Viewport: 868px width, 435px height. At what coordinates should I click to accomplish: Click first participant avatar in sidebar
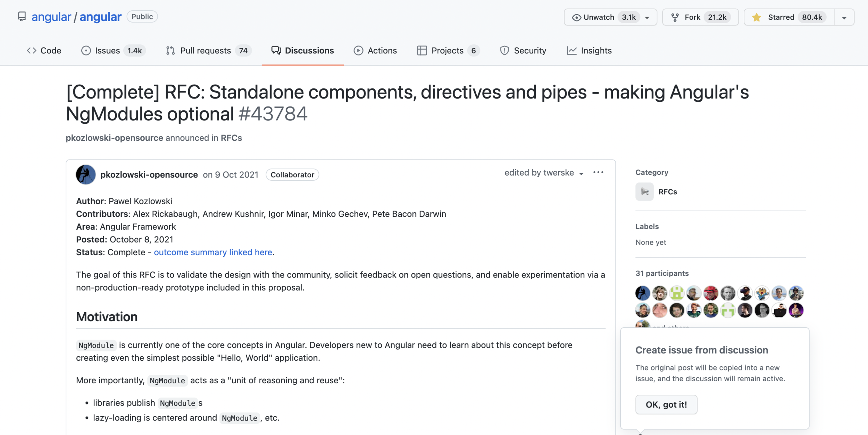pyautogui.click(x=643, y=293)
